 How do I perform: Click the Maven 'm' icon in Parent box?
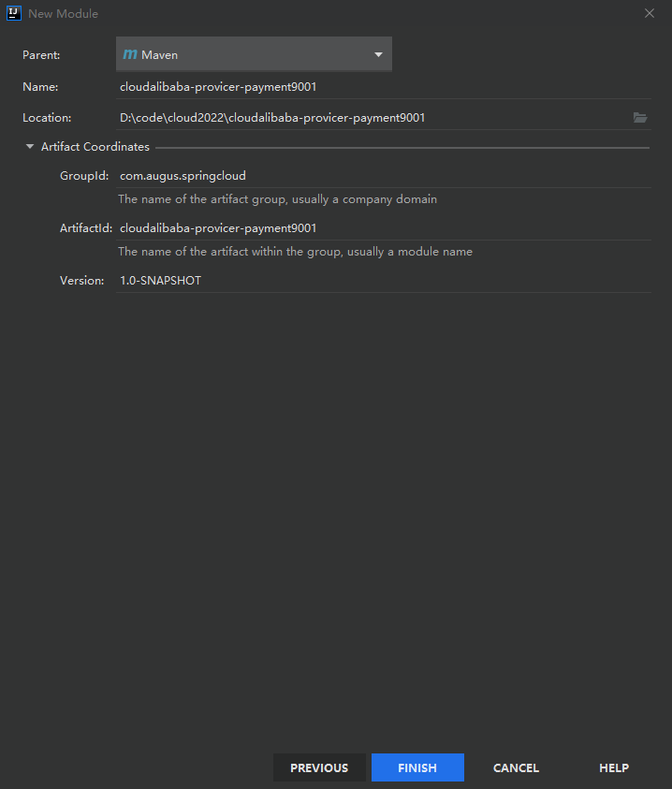[130, 55]
